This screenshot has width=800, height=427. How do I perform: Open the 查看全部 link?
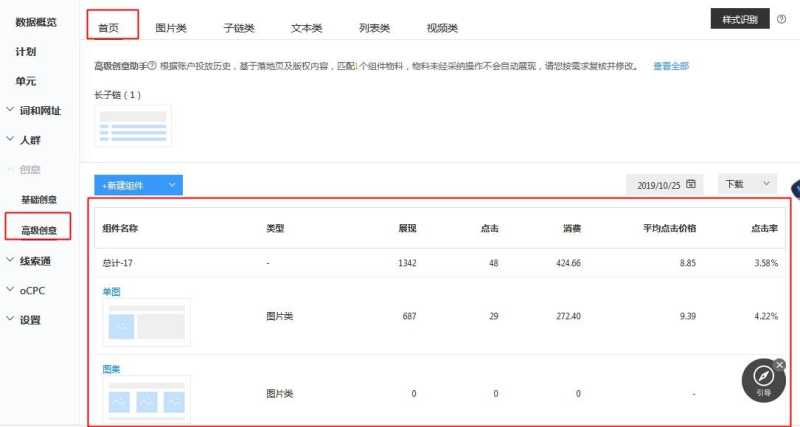click(x=671, y=66)
